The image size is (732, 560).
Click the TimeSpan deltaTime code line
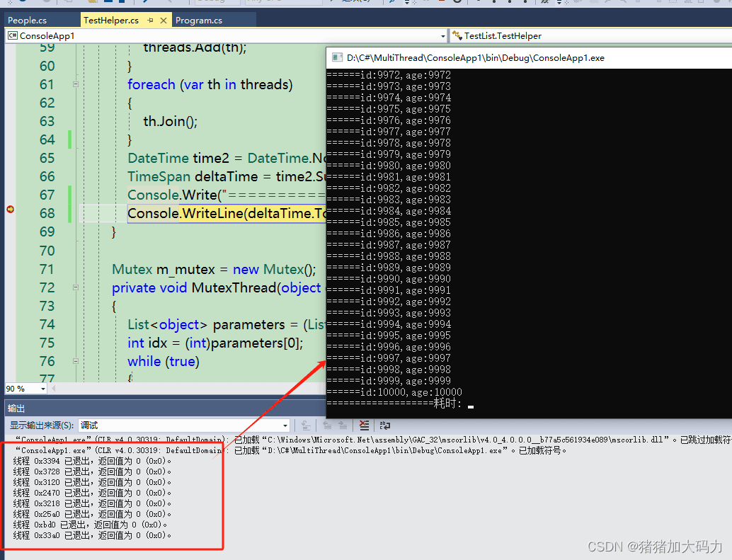coord(227,176)
